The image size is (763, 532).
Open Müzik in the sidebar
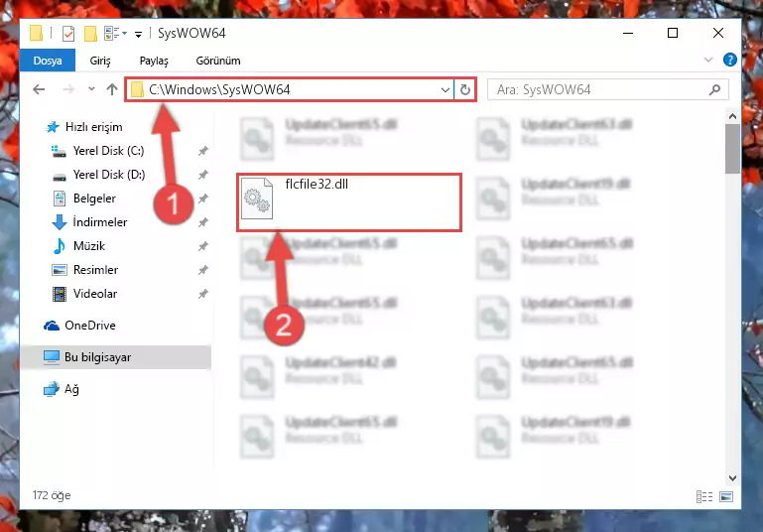(x=88, y=246)
